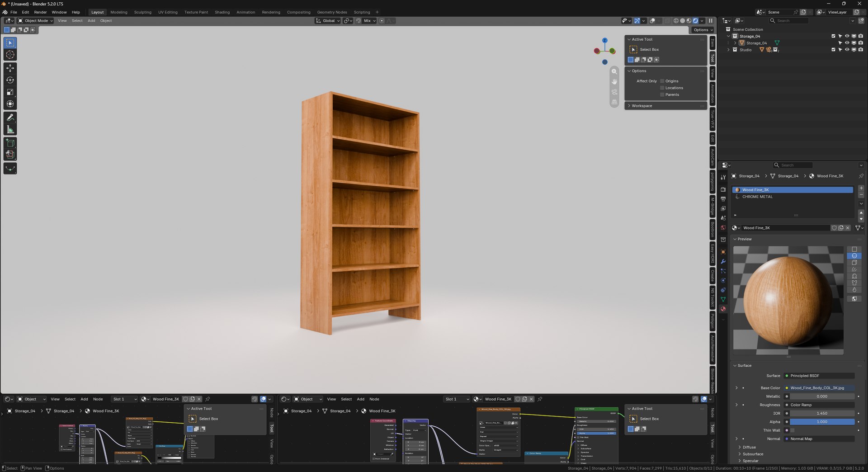868x472 pixels.
Task: Toggle camera view in the viewport
Action: tap(614, 92)
